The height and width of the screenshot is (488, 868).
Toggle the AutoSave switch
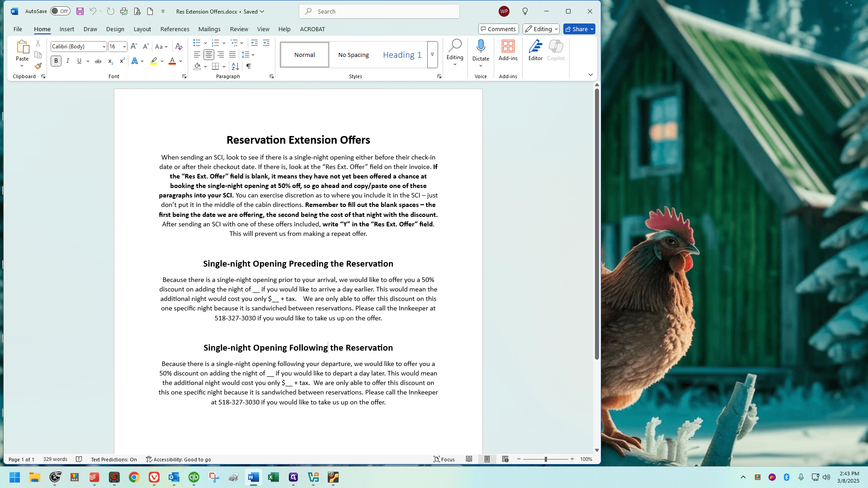coord(60,11)
